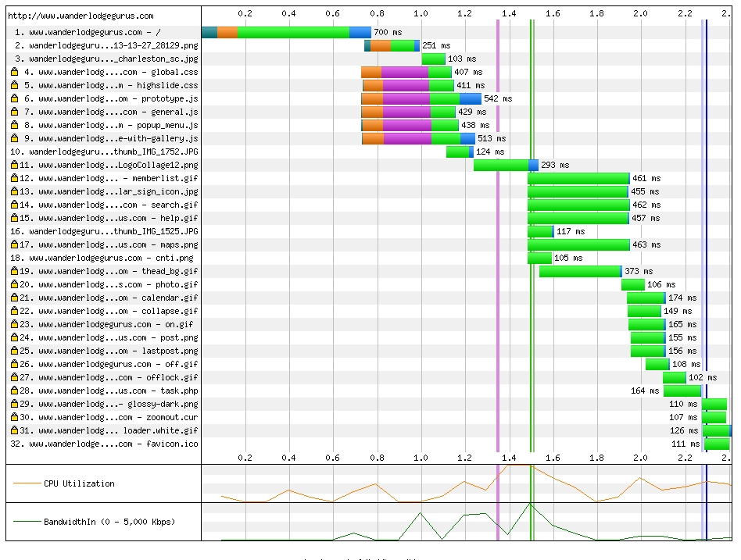This screenshot has height=560, width=741.
Task: Click the lock icon for calendar.gif
Action: click(x=14, y=298)
